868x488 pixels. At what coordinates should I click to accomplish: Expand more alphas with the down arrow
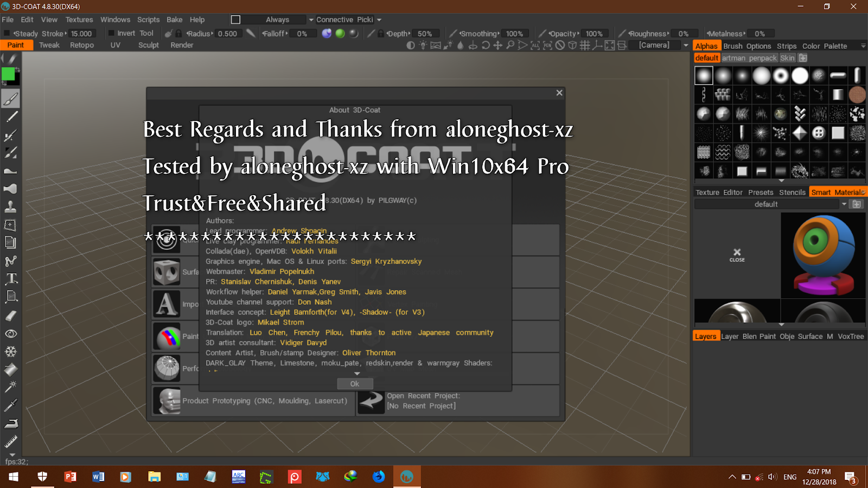coord(781,181)
